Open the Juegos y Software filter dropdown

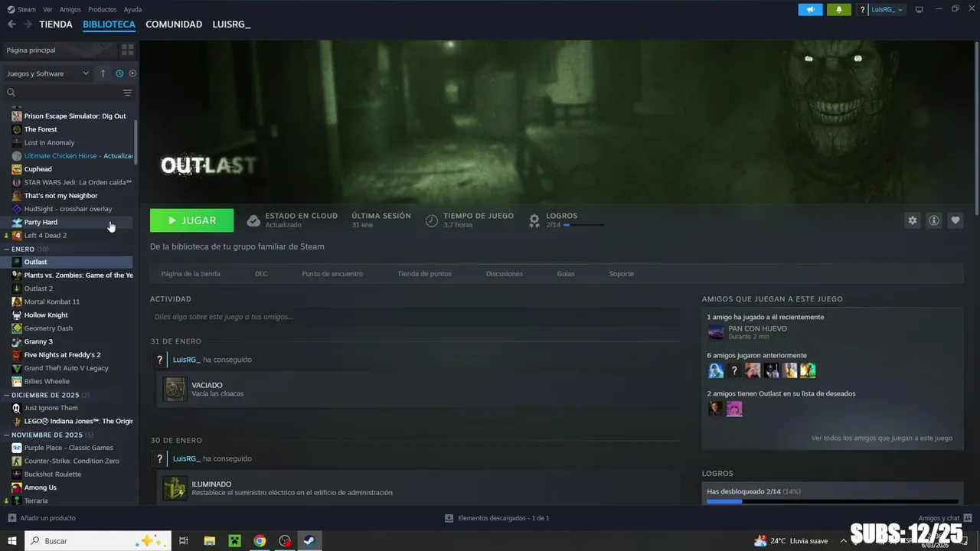(47, 73)
